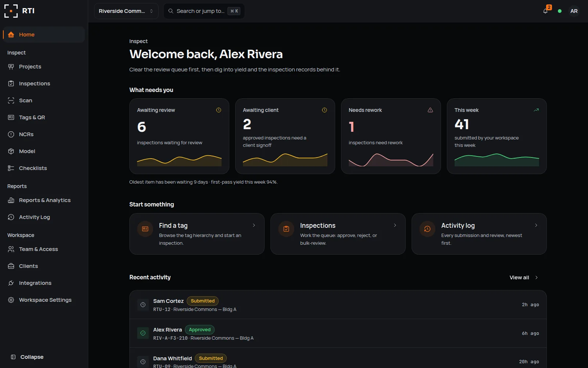The image size is (588, 368).
Task: Click the Tags & QR icon
Action: pyautogui.click(x=11, y=117)
